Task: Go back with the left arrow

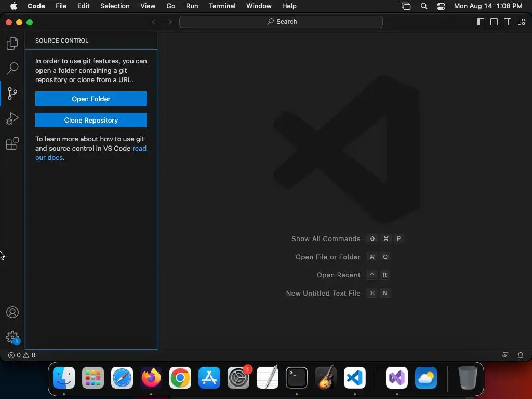Action: coord(155,22)
